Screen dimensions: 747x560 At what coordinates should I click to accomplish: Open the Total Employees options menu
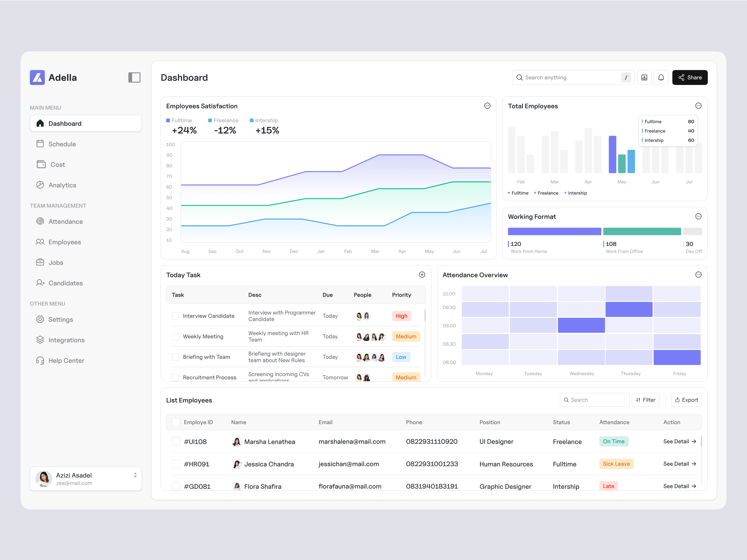[698, 106]
